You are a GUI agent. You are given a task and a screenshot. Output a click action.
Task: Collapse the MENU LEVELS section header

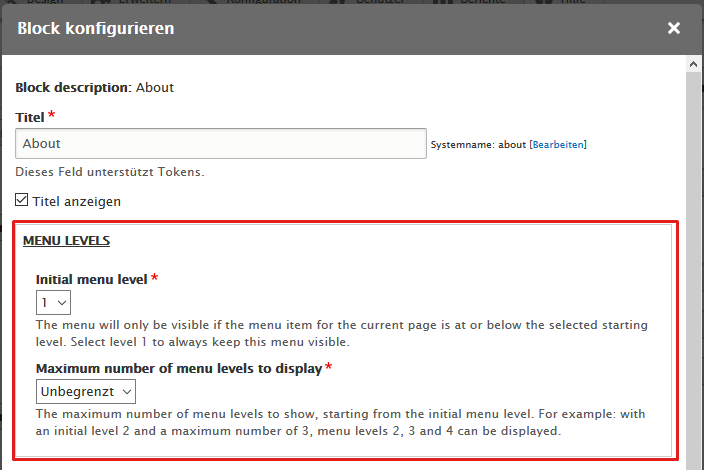[66, 240]
